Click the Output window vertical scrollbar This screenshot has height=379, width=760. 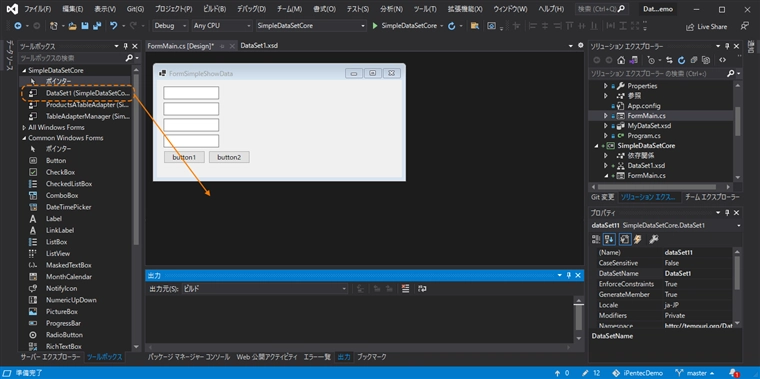point(578,319)
